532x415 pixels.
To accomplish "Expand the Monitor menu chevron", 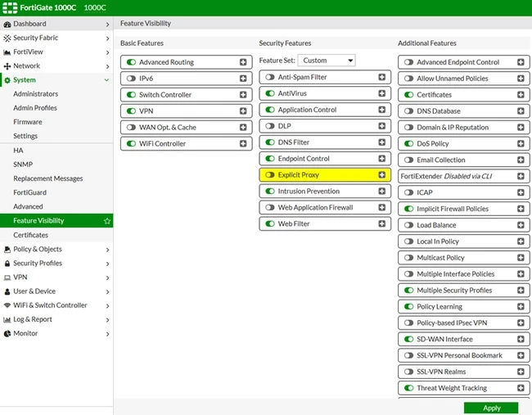I will point(107,334).
